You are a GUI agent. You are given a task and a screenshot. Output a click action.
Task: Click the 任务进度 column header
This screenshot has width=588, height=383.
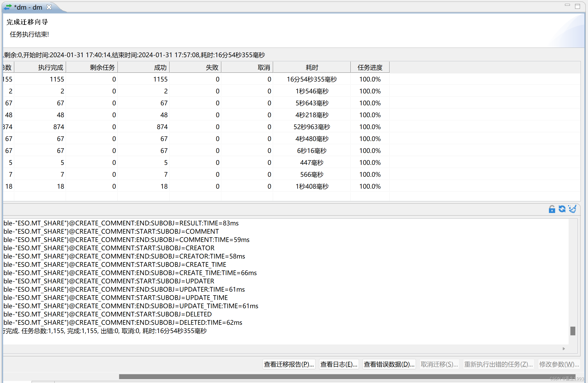pyautogui.click(x=370, y=68)
